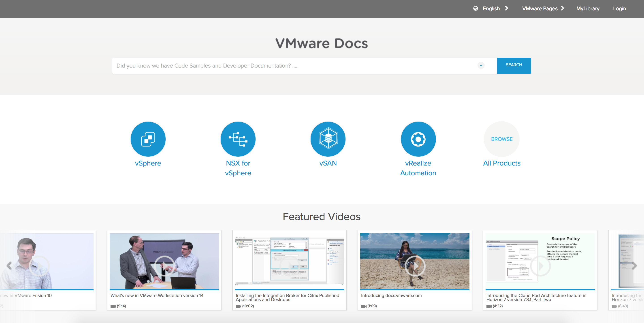
Task: Click the Login link
Action: point(619,8)
